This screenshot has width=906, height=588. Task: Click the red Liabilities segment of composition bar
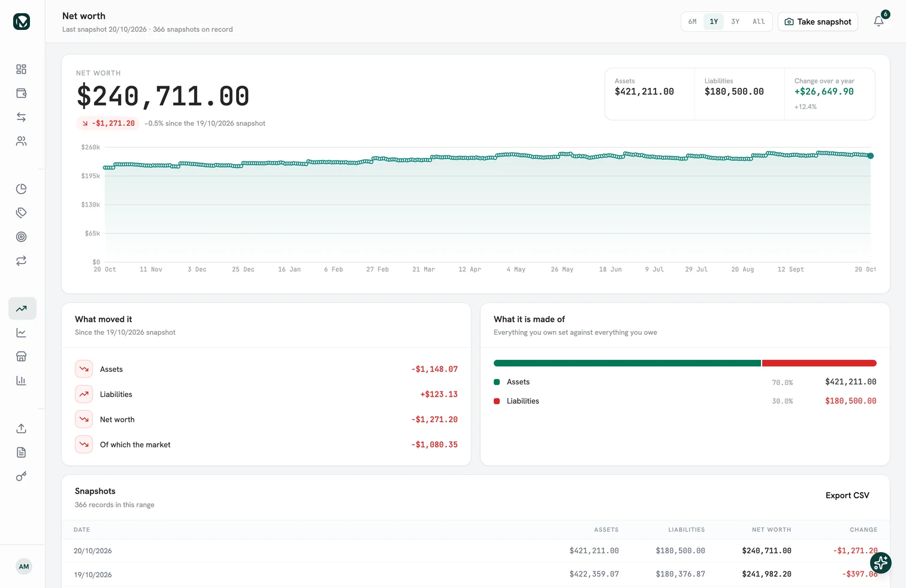819,363
